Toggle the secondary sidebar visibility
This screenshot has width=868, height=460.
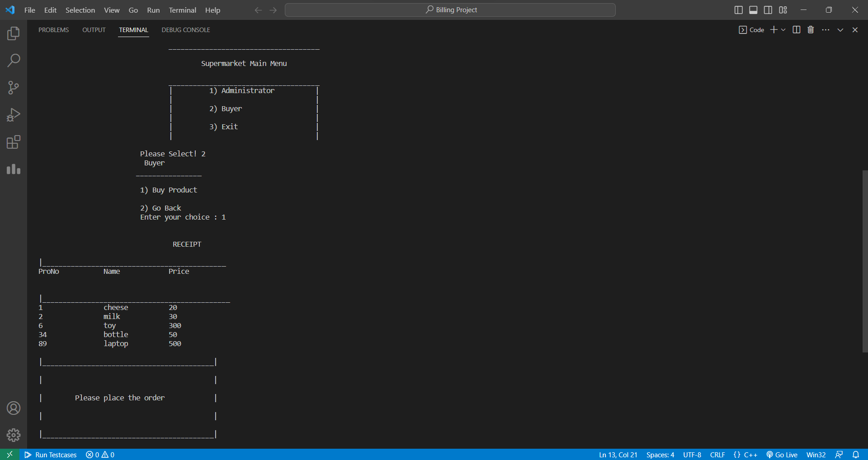coord(768,9)
